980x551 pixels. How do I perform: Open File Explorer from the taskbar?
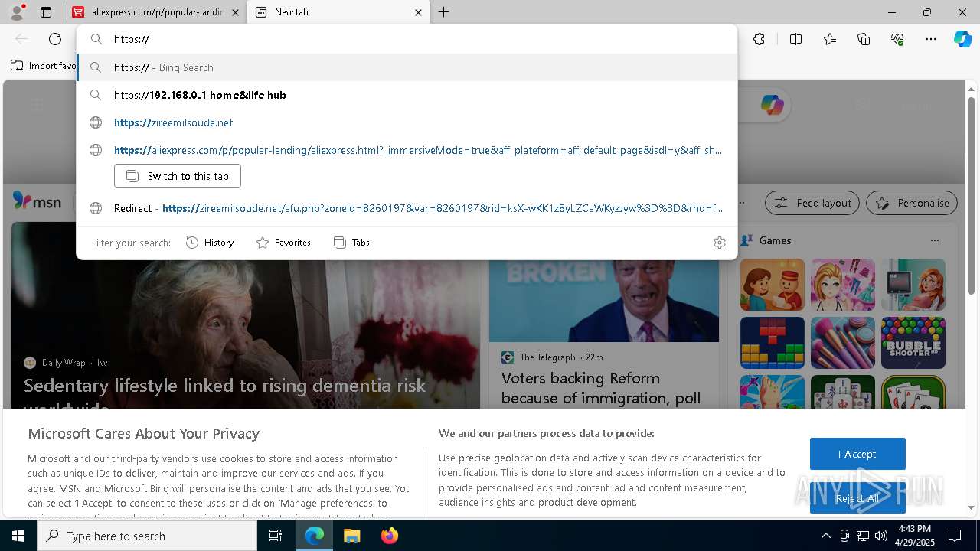[x=351, y=536]
